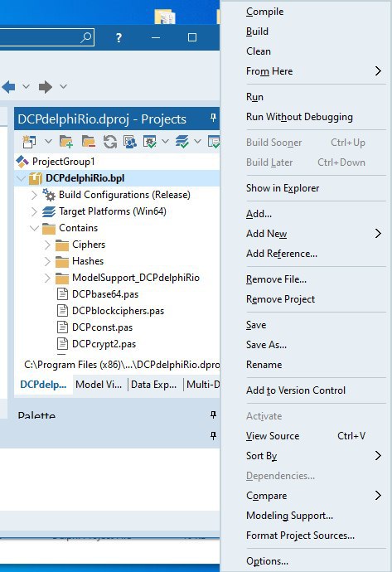Viewport: 392px width, 572px height.
Task: Select View Source menu entry
Action: coord(273,436)
